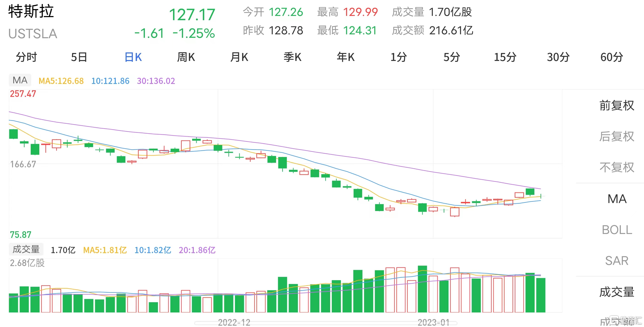Image resolution: width=644 pixels, height=327 pixels.
Task: Click the 成交量 label above volume bars
Action: 26,249
